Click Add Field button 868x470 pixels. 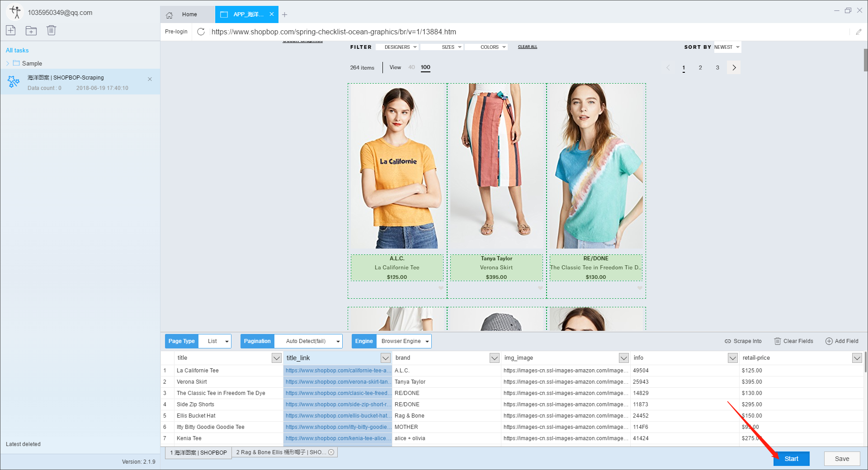842,341
